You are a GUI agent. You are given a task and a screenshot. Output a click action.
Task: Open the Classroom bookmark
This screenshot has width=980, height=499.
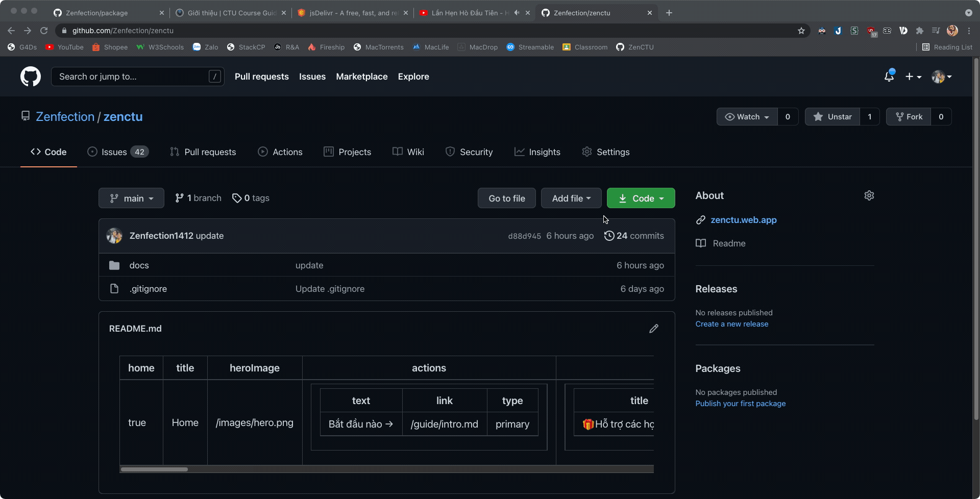585,47
